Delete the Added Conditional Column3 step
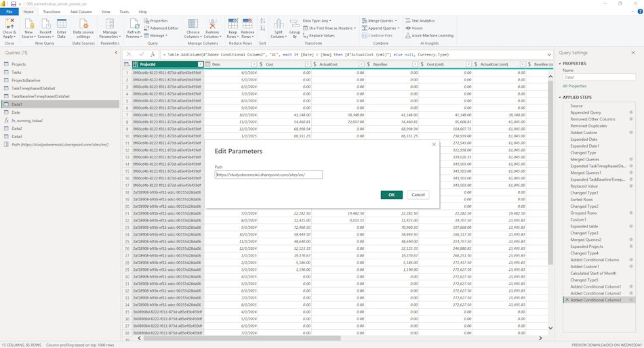The width and height of the screenshot is (644, 348). click(567, 300)
